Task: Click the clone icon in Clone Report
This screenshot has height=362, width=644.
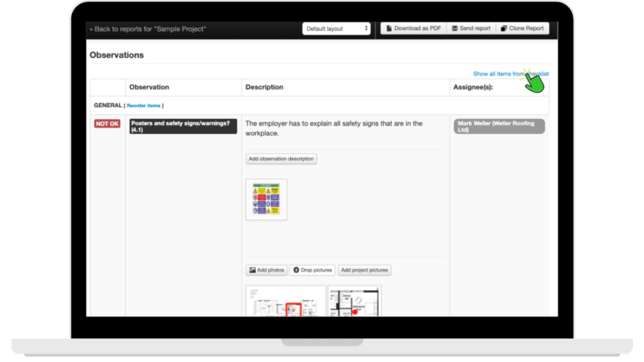Action: 503,28
